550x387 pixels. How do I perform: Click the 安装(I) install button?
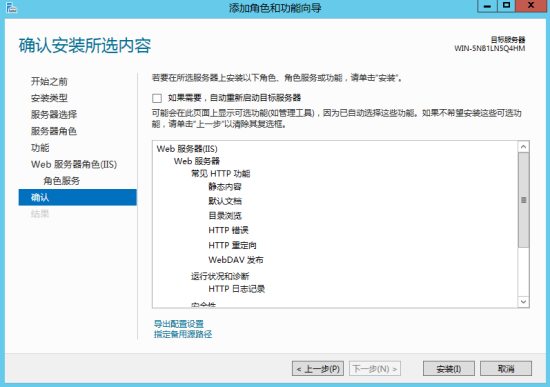449,369
